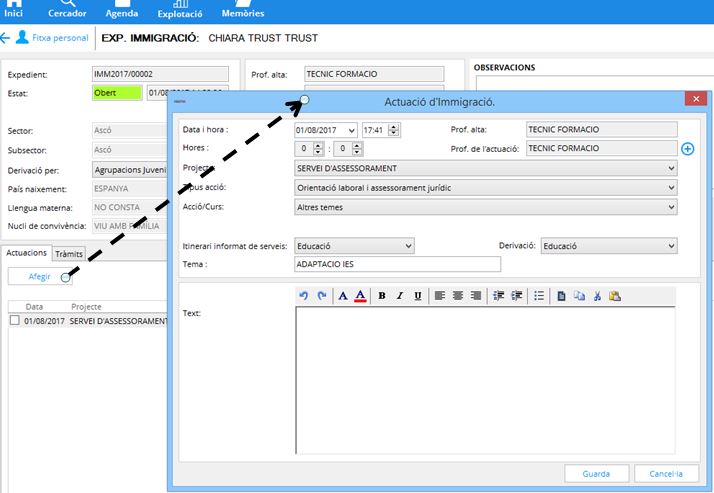The image size is (714, 493).
Task: Underline text with the U icon
Action: coord(417,296)
